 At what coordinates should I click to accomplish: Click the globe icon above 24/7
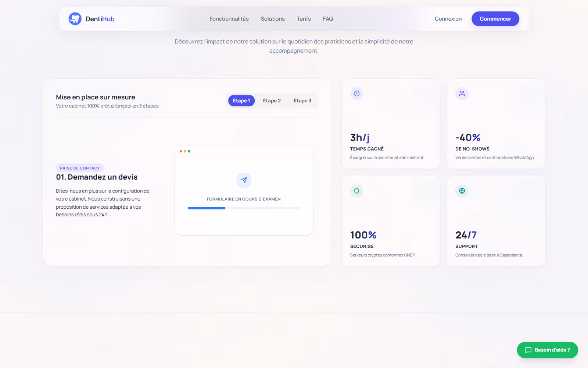tap(462, 191)
